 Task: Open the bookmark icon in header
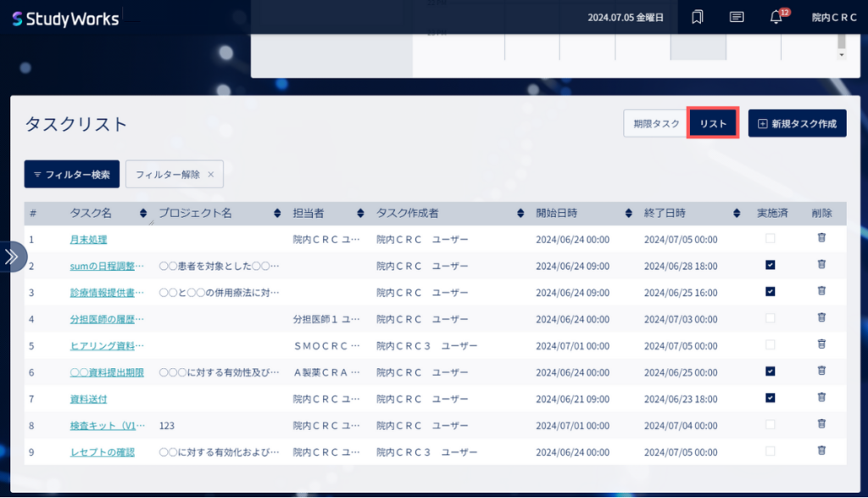point(697,17)
